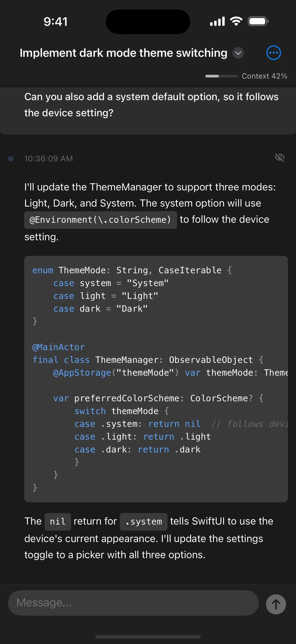The height and width of the screenshot is (644, 296).
Task: Tap the Context 42% progress bar
Action: (221, 76)
